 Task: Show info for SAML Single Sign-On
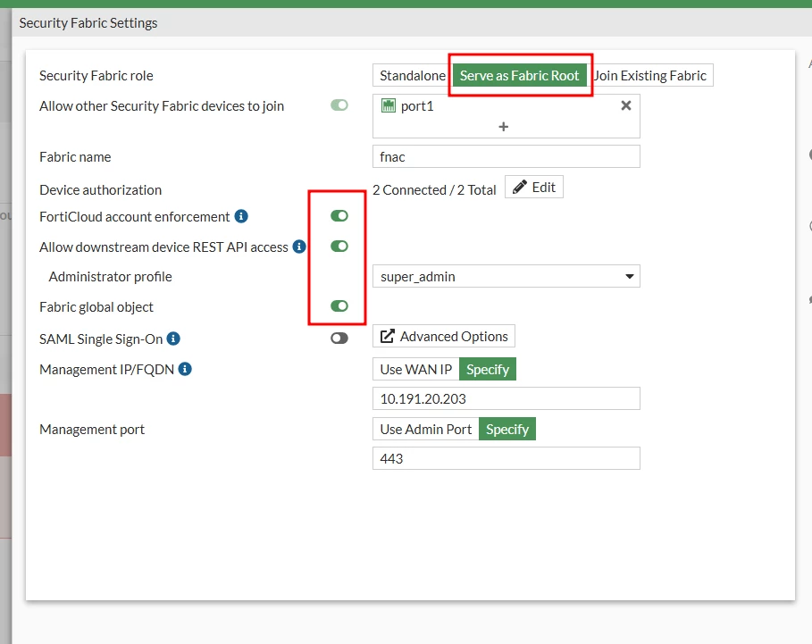pos(173,339)
